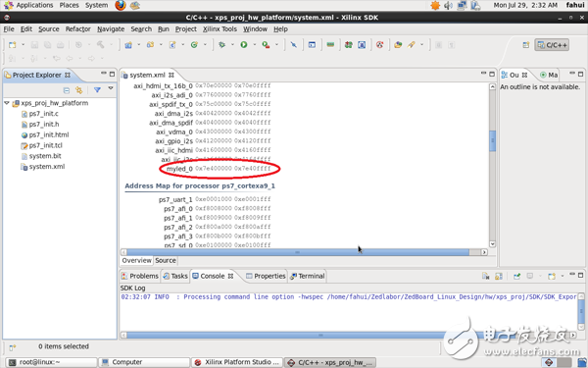Open the Xilinx Tools menu
Image resolution: width=588 pixels, height=368 pixels.
[220, 28]
